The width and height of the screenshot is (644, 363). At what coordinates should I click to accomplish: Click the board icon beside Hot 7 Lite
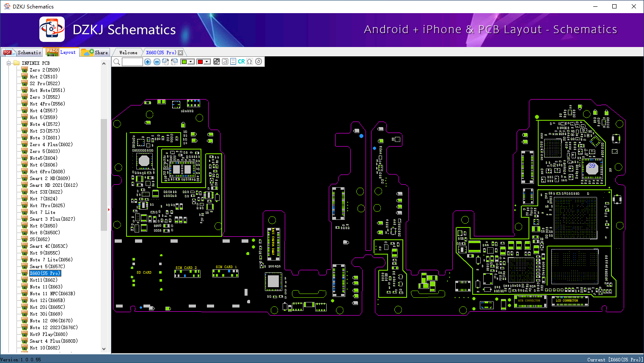25,212
